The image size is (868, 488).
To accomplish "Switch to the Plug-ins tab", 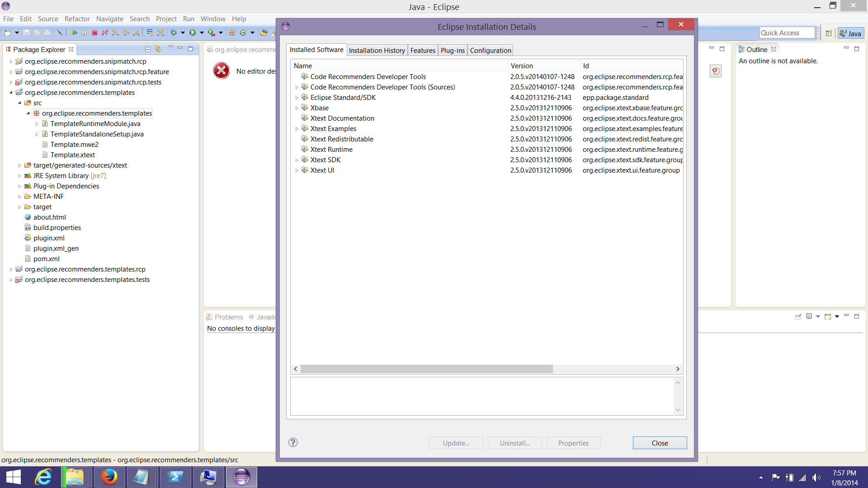I will point(453,50).
